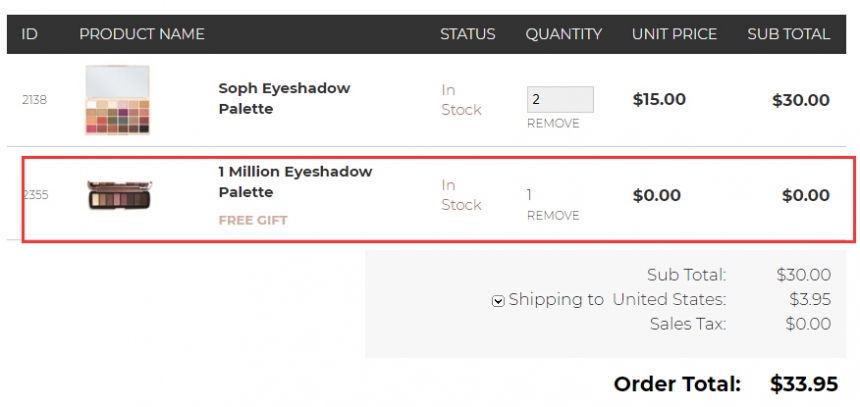Click the PRODUCT NAME column header
Screen dimensions: 860x407
pos(142,34)
